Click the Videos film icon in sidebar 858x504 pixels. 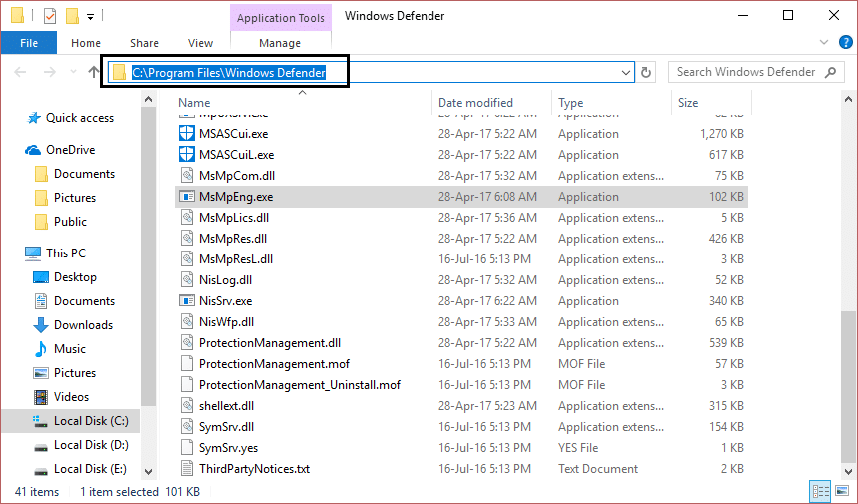[41, 397]
